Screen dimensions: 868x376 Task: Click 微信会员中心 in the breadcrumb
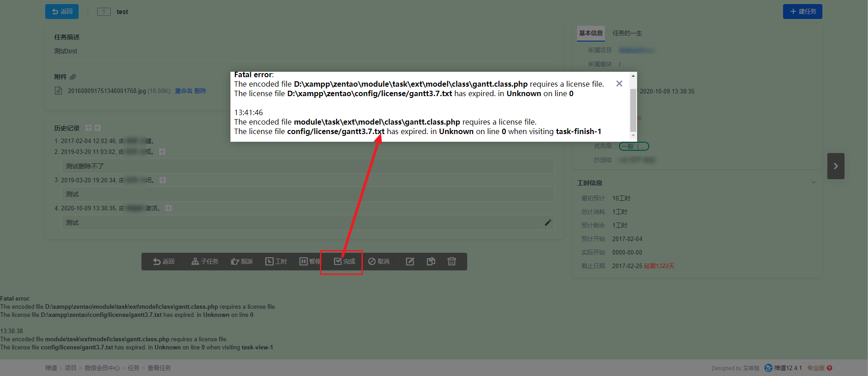(102, 368)
